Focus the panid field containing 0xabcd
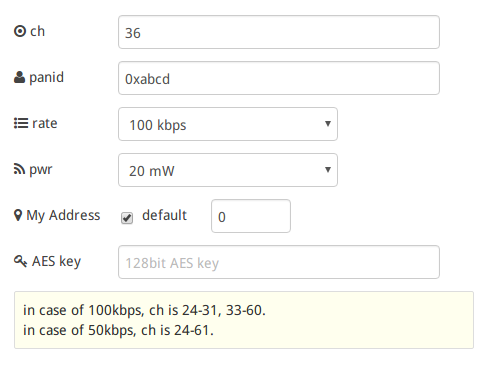The image size is (494, 376). 279,78
